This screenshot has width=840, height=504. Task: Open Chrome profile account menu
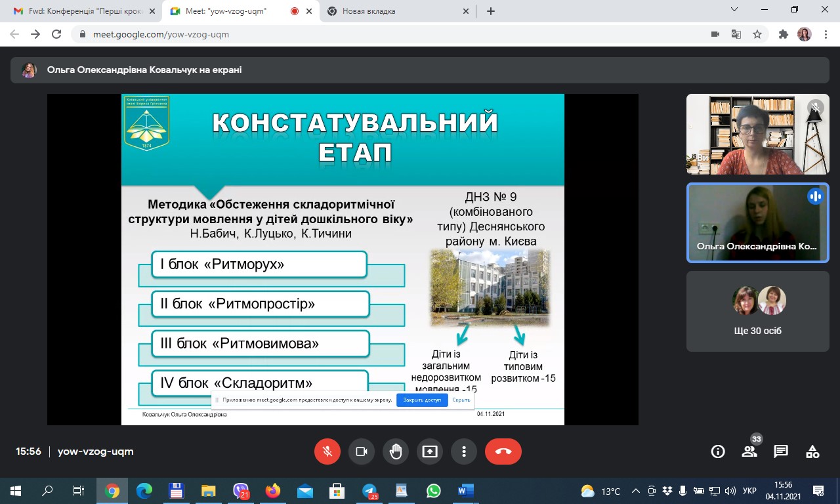coord(805,33)
